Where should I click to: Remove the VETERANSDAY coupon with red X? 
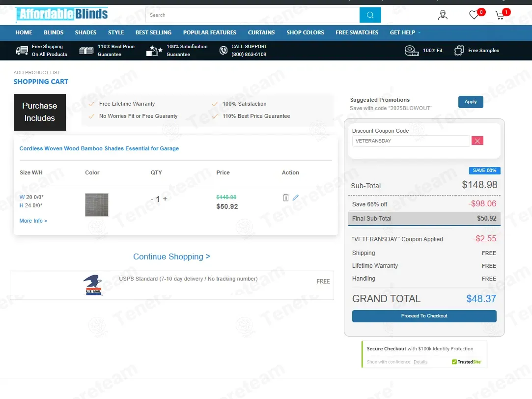pyautogui.click(x=477, y=141)
